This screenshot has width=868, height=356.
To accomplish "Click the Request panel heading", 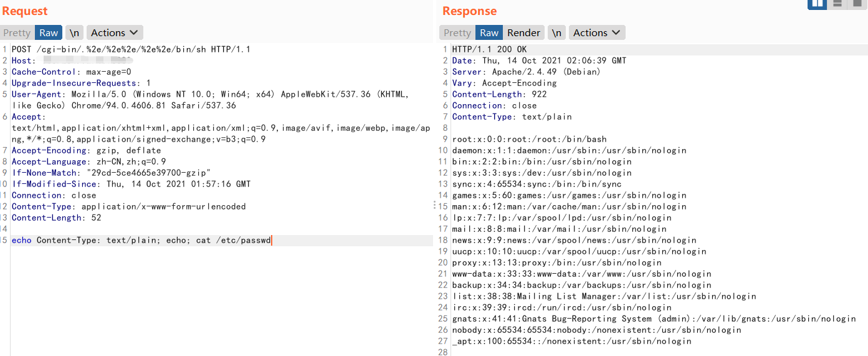I will tap(25, 11).
